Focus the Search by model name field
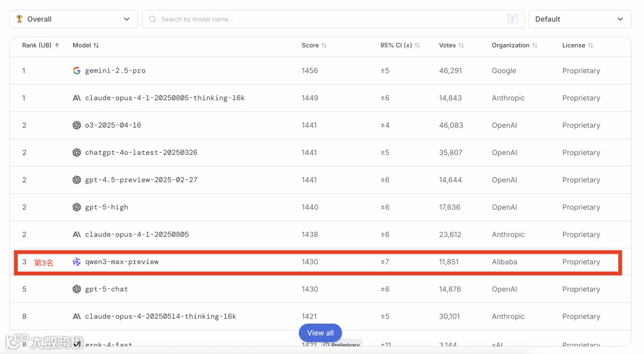Image resolution: width=644 pixels, height=354 pixels. click(x=333, y=19)
